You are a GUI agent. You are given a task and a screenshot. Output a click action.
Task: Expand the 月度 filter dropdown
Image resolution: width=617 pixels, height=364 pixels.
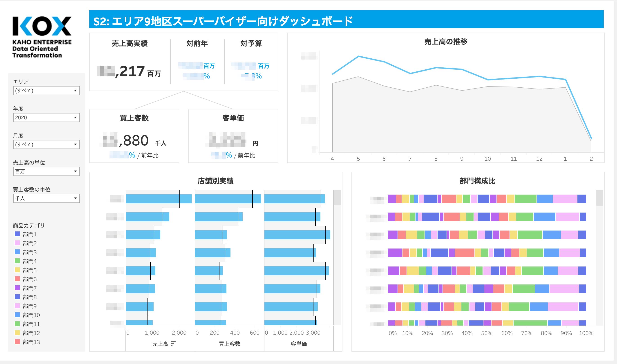[x=46, y=144]
